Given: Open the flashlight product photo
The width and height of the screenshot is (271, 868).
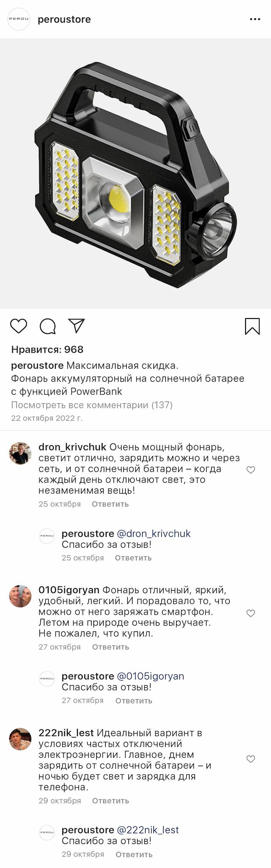Looking at the screenshot, I should [x=135, y=173].
